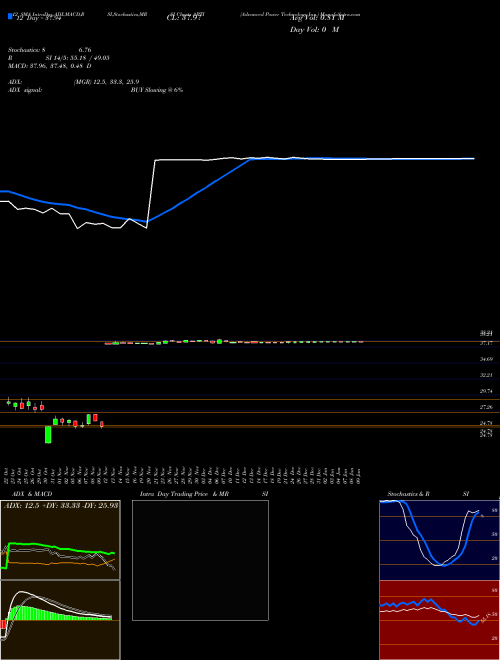Click the large green candlestick at the chart low
This screenshot has width=500, height=660.
click(48, 435)
